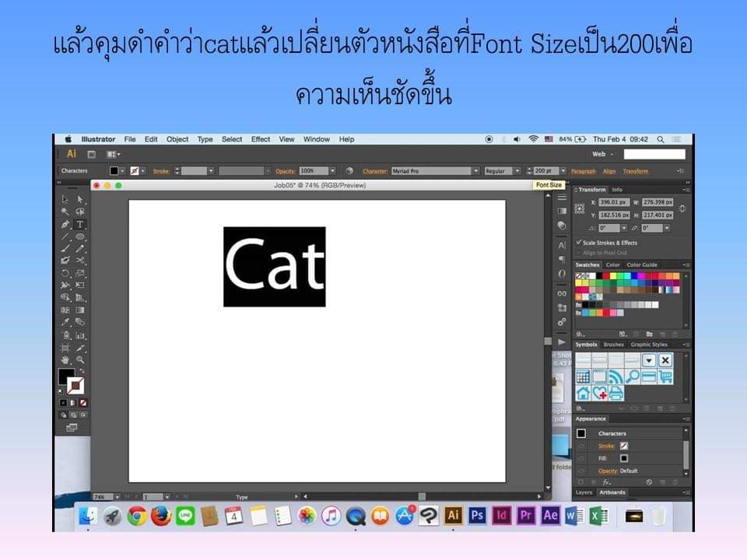Open the Opacity 100% dropdown arrow

(x=332, y=171)
